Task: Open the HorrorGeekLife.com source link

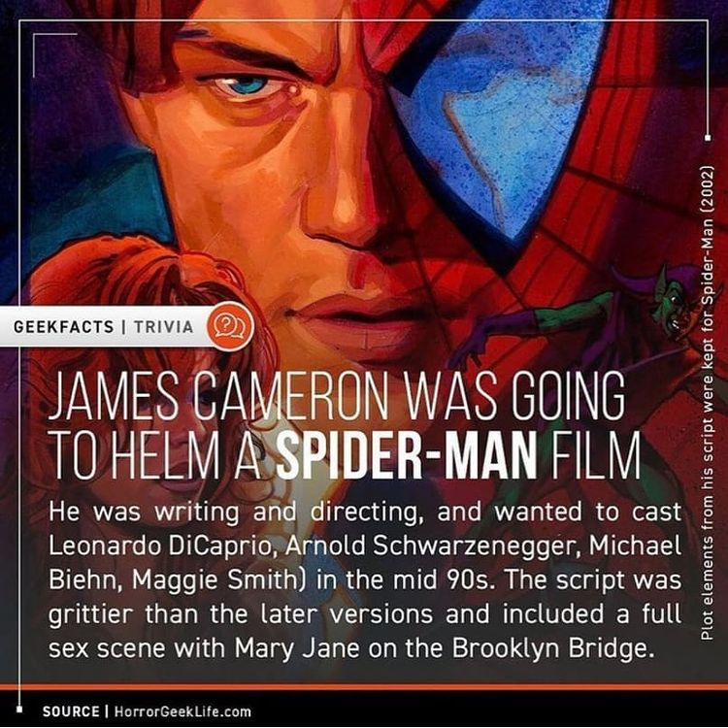Action: (x=182, y=711)
